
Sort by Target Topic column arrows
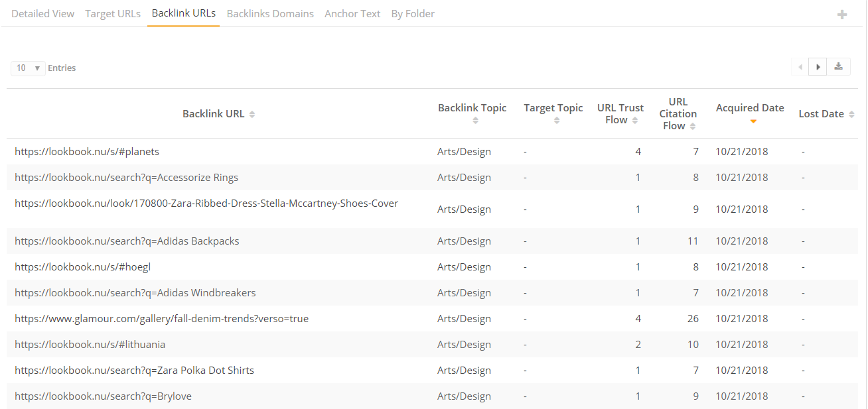coord(557,121)
